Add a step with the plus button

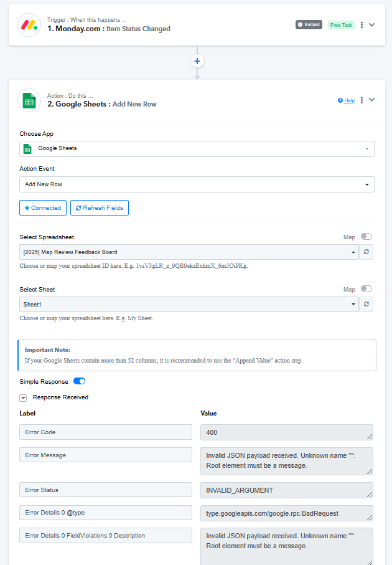(197, 61)
